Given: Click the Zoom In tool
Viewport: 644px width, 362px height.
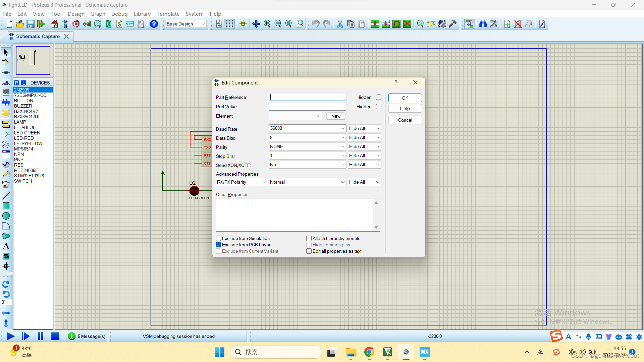Looking at the screenshot, I should tap(268, 24).
